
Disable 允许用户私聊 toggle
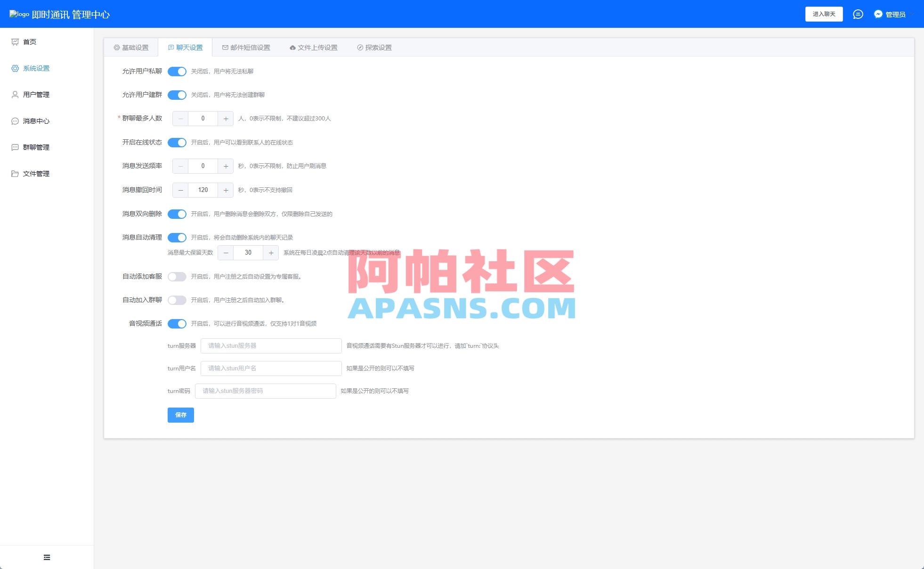point(178,72)
